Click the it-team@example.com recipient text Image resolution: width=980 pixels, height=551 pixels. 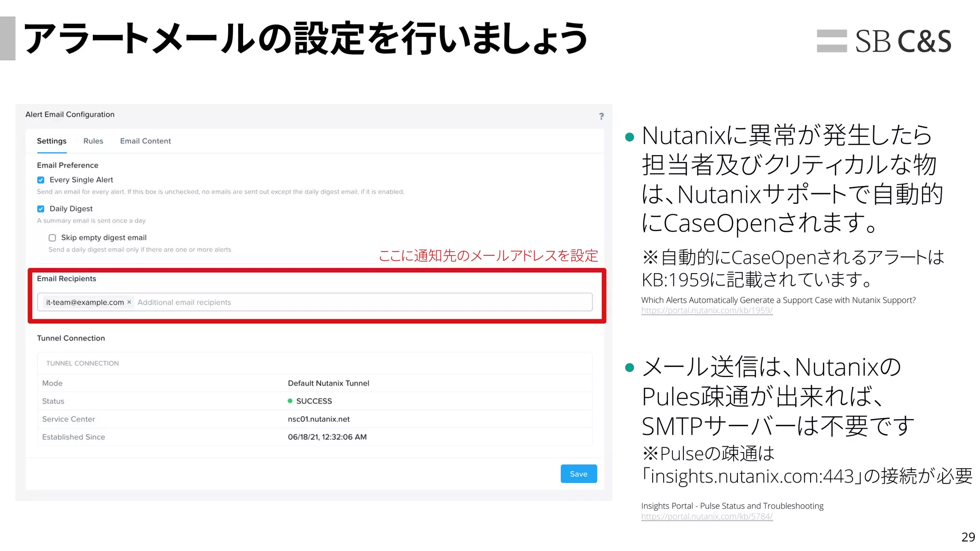click(85, 302)
